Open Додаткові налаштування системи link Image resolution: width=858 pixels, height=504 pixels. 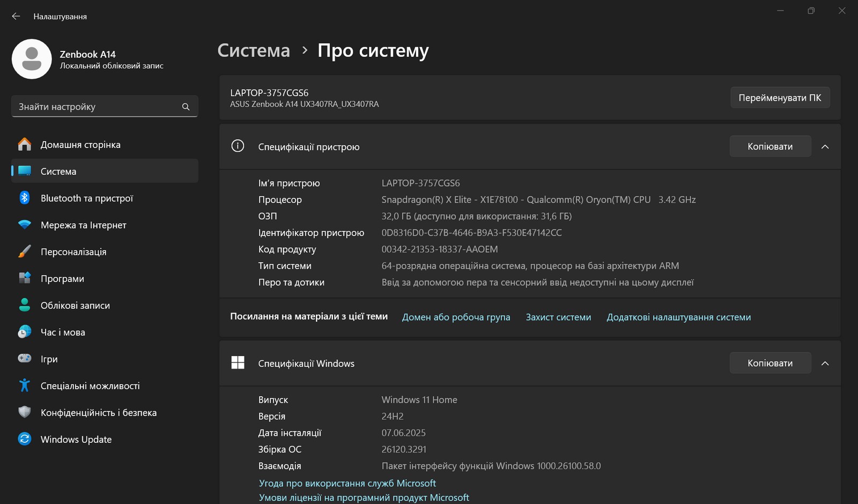click(x=679, y=317)
